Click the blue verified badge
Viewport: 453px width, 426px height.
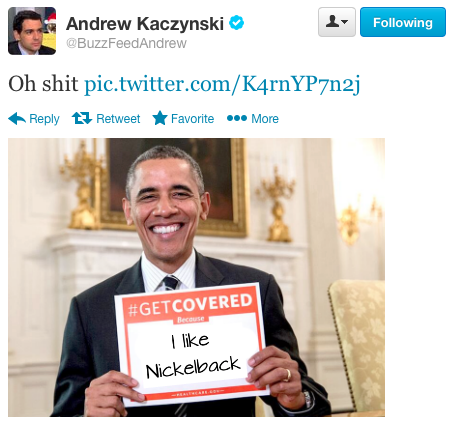click(x=236, y=23)
